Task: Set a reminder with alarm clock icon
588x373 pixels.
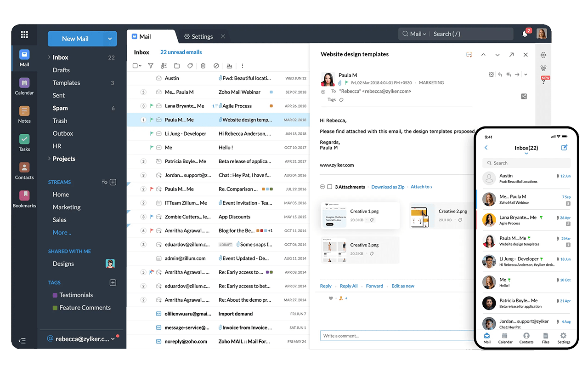Action: (491, 75)
